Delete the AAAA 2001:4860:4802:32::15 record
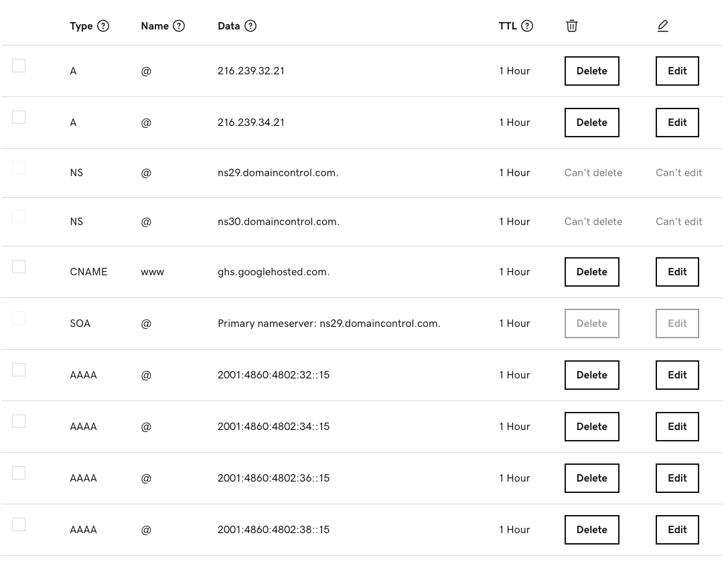This screenshot has height=574, width=728. click(591, 375)
